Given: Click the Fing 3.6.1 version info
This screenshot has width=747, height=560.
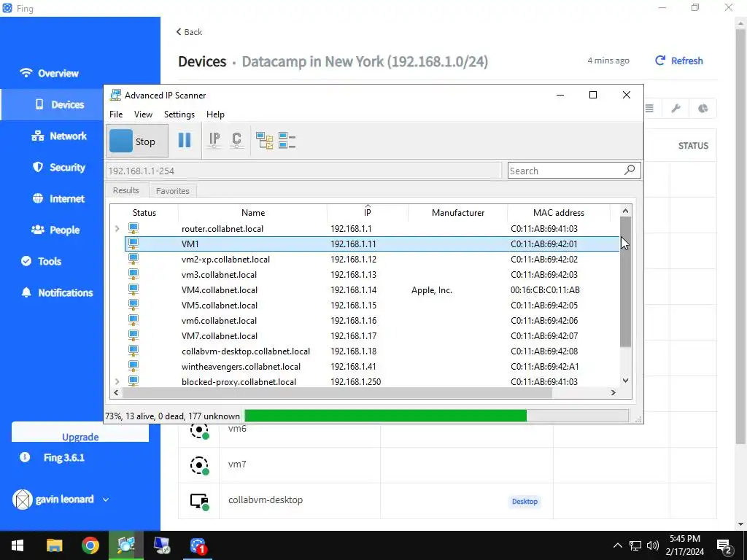Looking at the screenshot, I should [x=53, y=458].
